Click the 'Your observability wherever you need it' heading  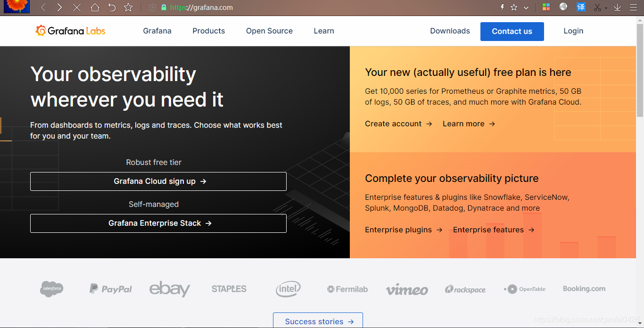click(127, 87)
